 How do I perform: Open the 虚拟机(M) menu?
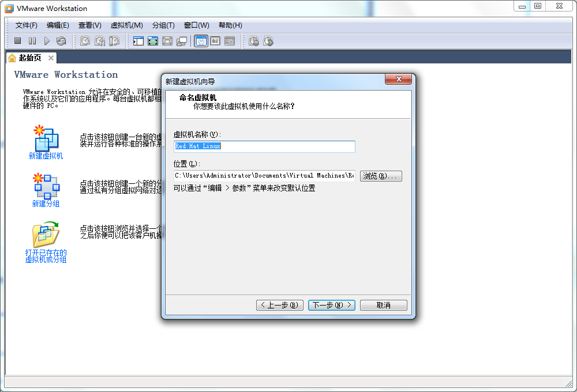click(x=126, y=25)
